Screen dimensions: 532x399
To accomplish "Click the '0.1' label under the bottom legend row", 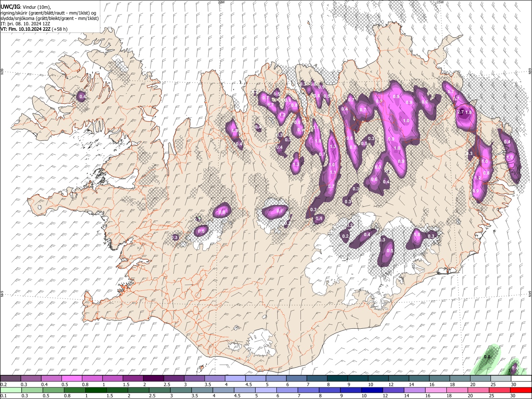I will (x=4, y=396).
